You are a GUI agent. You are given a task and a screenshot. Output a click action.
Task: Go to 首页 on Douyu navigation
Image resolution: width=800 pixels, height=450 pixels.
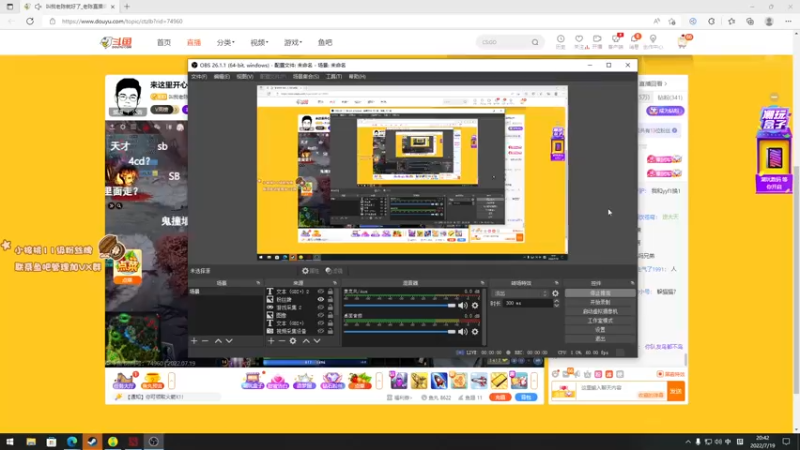[164, 42]
